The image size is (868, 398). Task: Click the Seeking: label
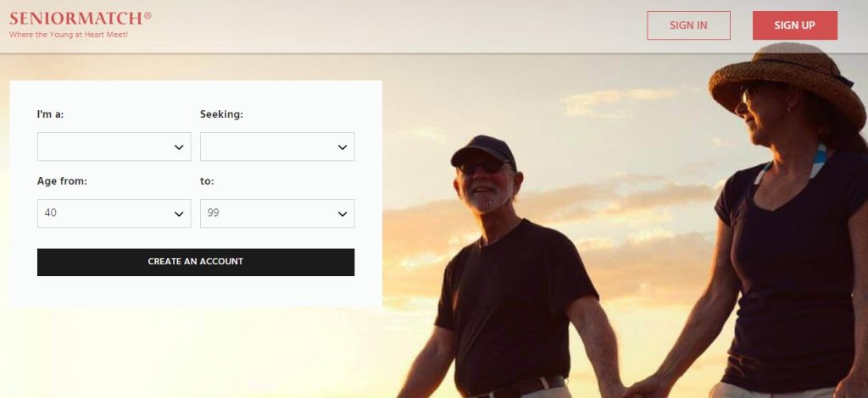pyautogui.click(x=221, y=114)
